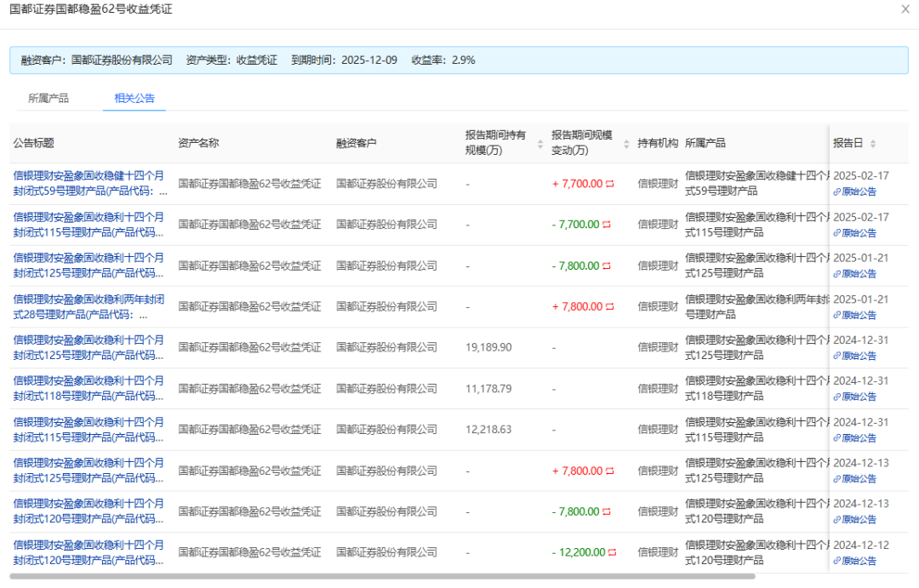Click change icon next to -12,200.00 value
The height and width of the screenshot is (588, 919).
pos(612,551)
